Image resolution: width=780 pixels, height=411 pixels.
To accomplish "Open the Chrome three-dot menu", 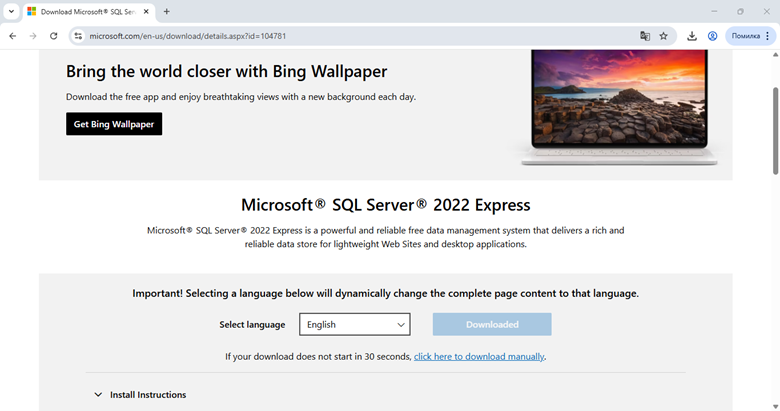I will pyautogui.click(x=768, y=36).
